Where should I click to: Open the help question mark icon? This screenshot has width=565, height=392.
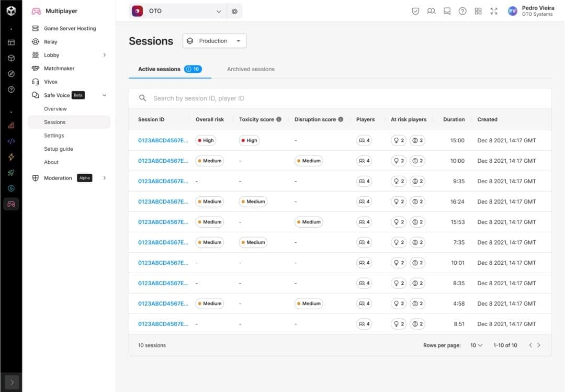[462, 11]
